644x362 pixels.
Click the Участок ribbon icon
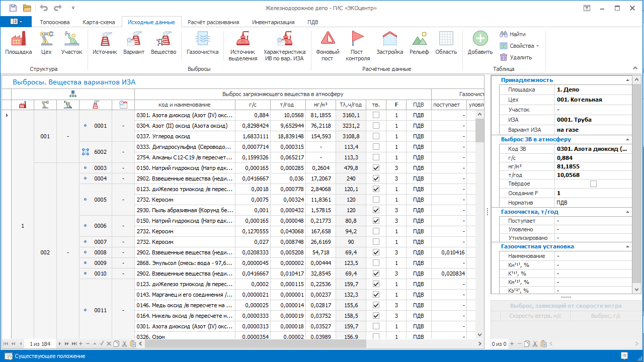click(x=72, y=43)
